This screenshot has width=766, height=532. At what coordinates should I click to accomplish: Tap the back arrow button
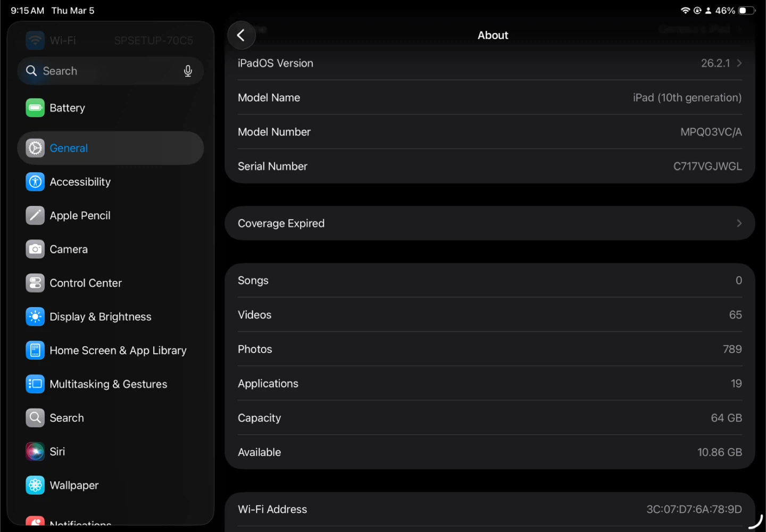(x=241, y=35)
